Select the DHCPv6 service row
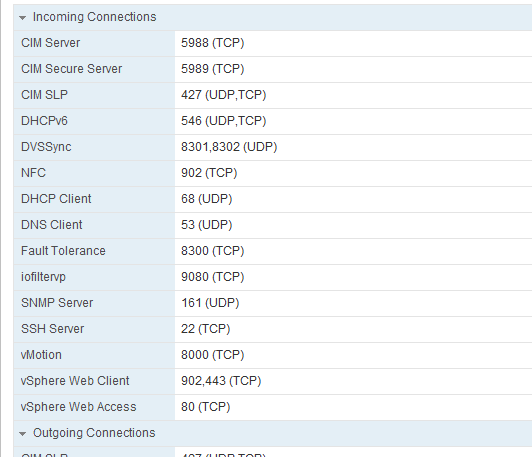The height and width of the screenshot is (457, 532). [273, 121]
